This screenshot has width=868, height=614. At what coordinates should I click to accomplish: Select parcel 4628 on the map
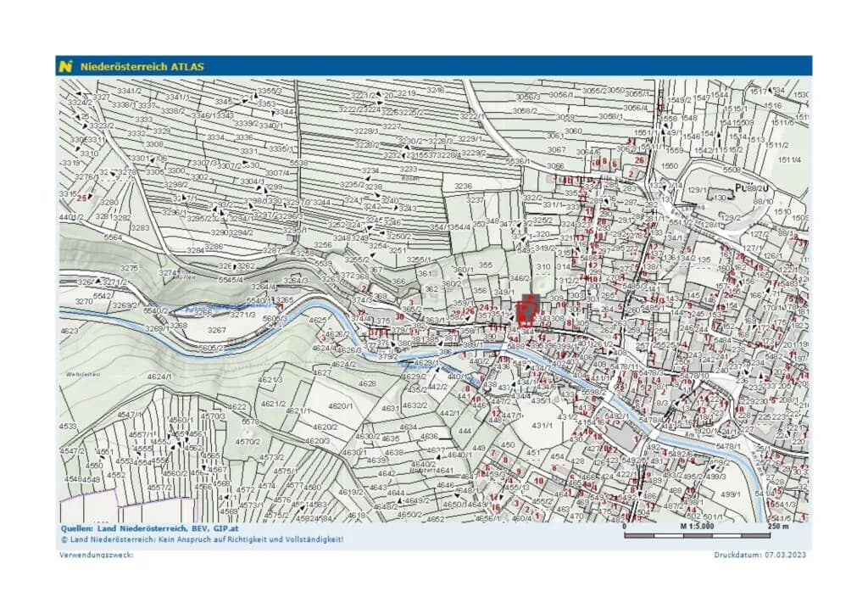[367, 383]
